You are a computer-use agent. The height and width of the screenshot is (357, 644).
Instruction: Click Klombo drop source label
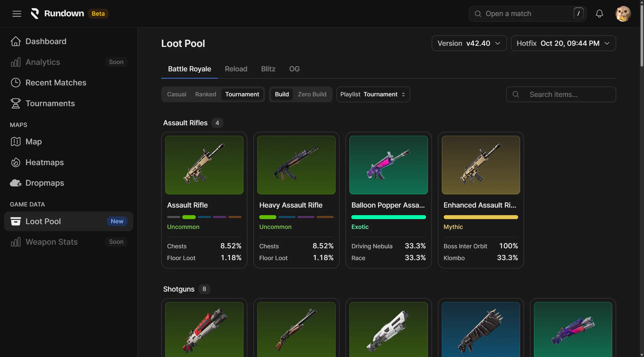(x=454, y=258)
